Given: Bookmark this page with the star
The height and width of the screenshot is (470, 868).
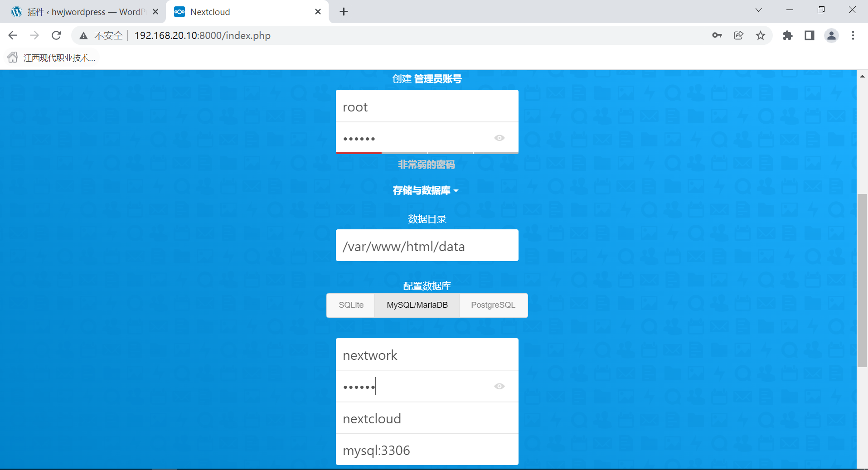Looking at the screenshot, I should coord(761,35).
